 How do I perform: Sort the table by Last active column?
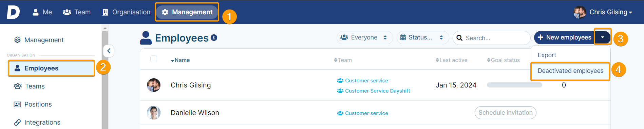(x=451, y=60)
